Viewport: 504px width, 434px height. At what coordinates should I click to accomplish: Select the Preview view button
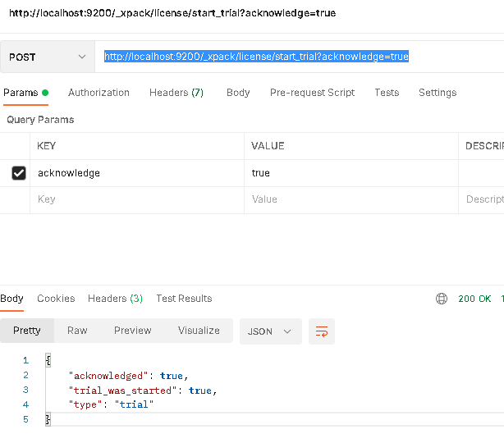[132, 331]
